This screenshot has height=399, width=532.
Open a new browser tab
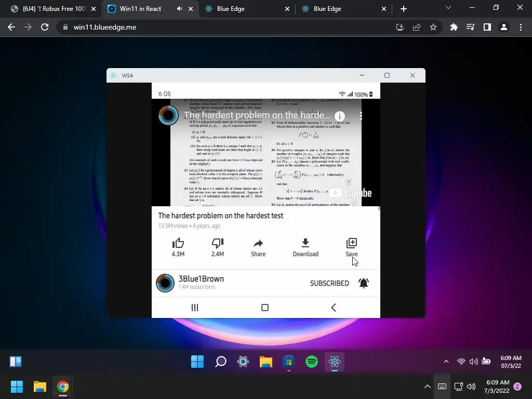point(403,9)
